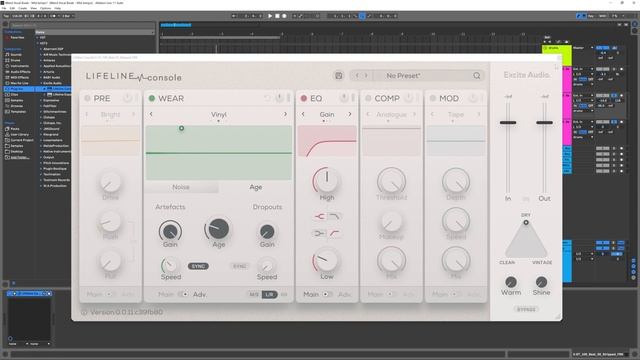This screenshot has height=360, width=640.
Task: Click the WEAR module reset arrow icon
Action: tap(267, 98)
